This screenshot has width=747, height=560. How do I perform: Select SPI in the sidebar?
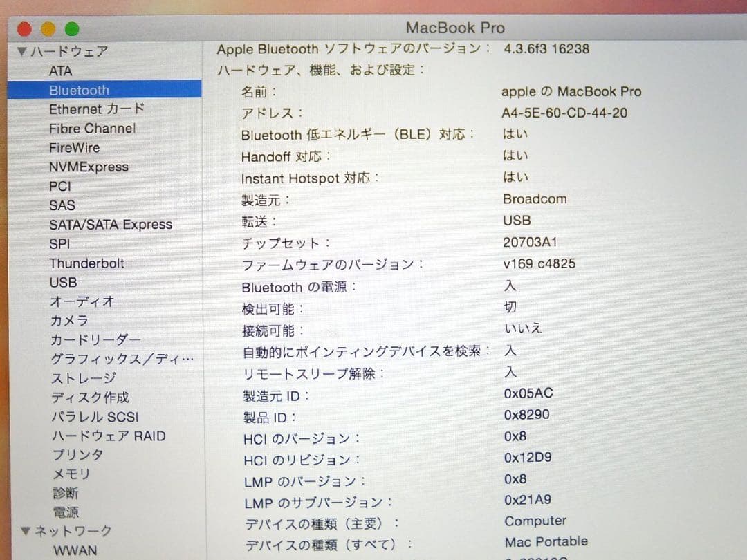click(59, 244)
